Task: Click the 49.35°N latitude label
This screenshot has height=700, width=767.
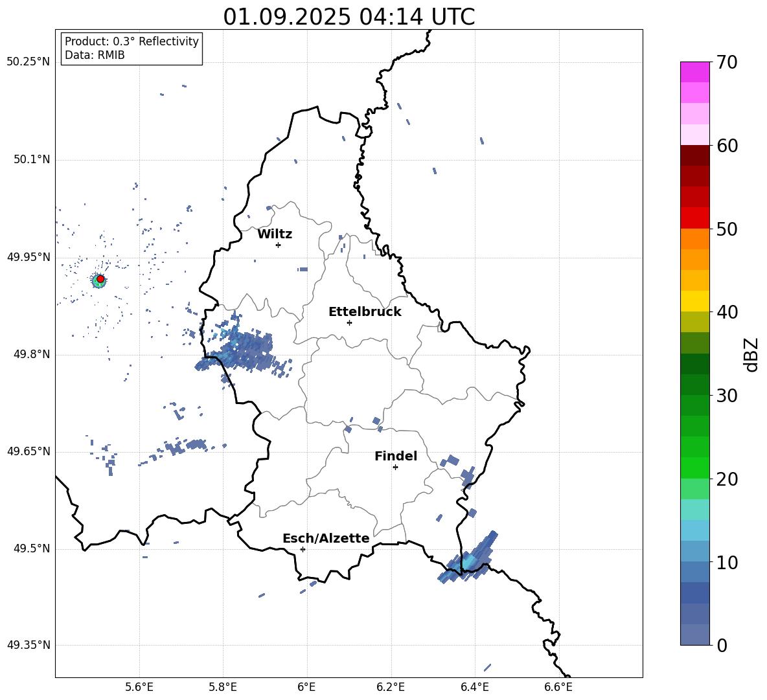Action: click(29, 645)
